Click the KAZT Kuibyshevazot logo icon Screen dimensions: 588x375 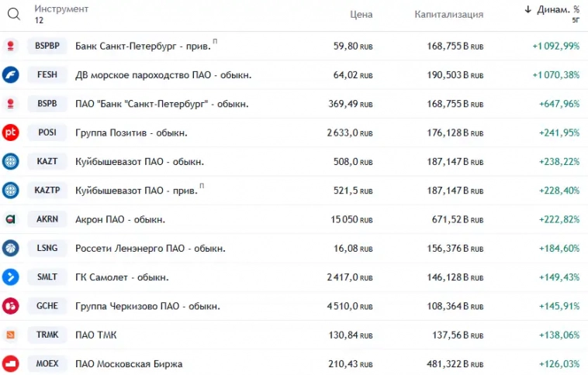coord(11,161)
